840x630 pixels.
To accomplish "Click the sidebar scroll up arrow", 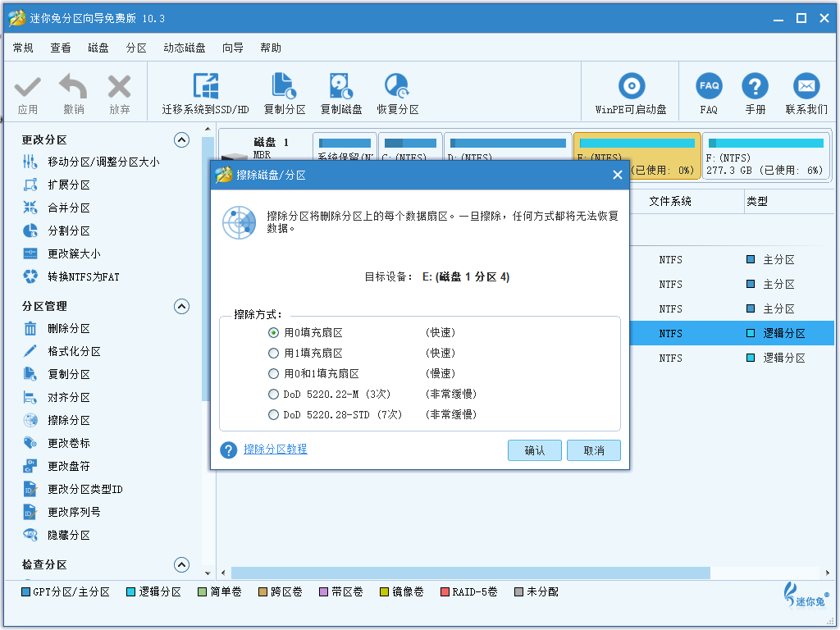I will pyautogui.click(x=208, y=129).
